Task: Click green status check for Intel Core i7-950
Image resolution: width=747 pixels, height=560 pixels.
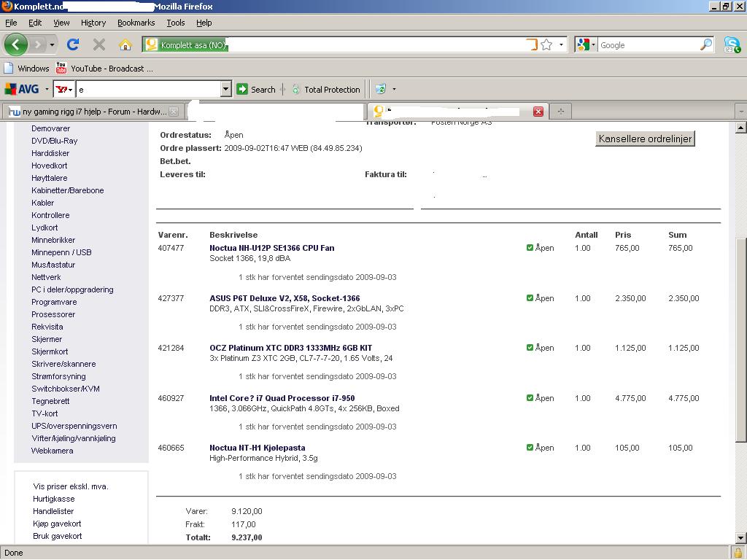Action: coord(530,398)
